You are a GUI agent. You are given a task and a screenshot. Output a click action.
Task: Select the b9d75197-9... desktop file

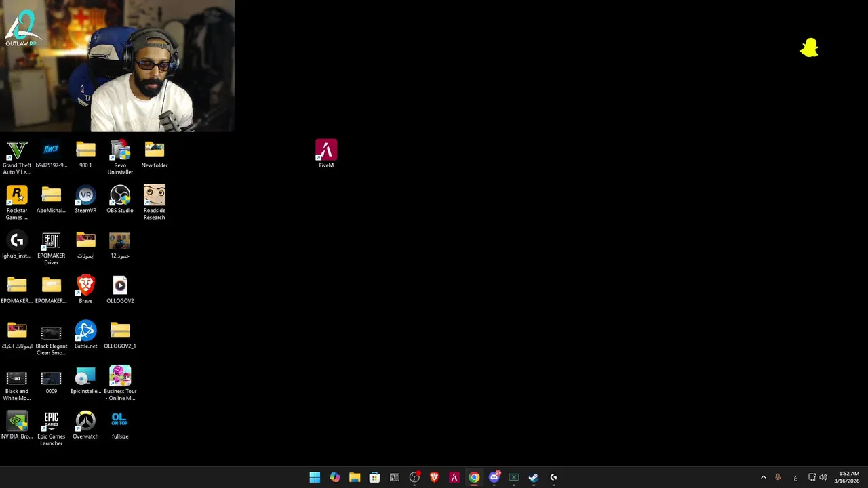[52, 155]
